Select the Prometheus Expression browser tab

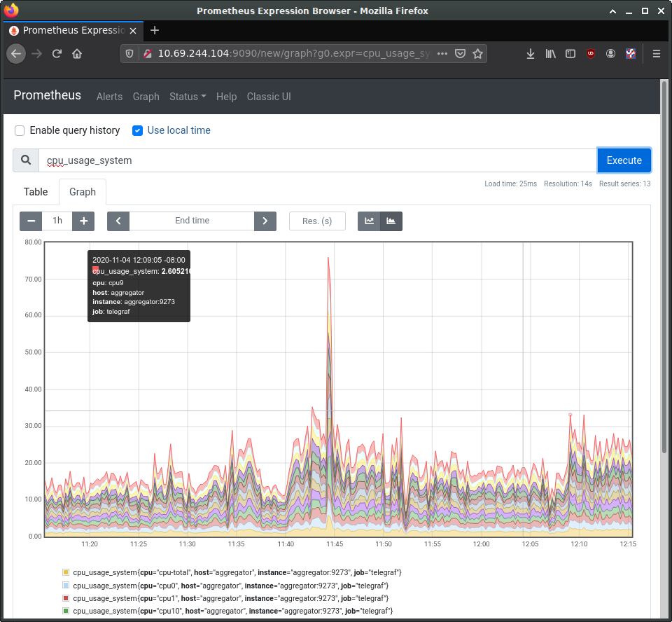73,30
